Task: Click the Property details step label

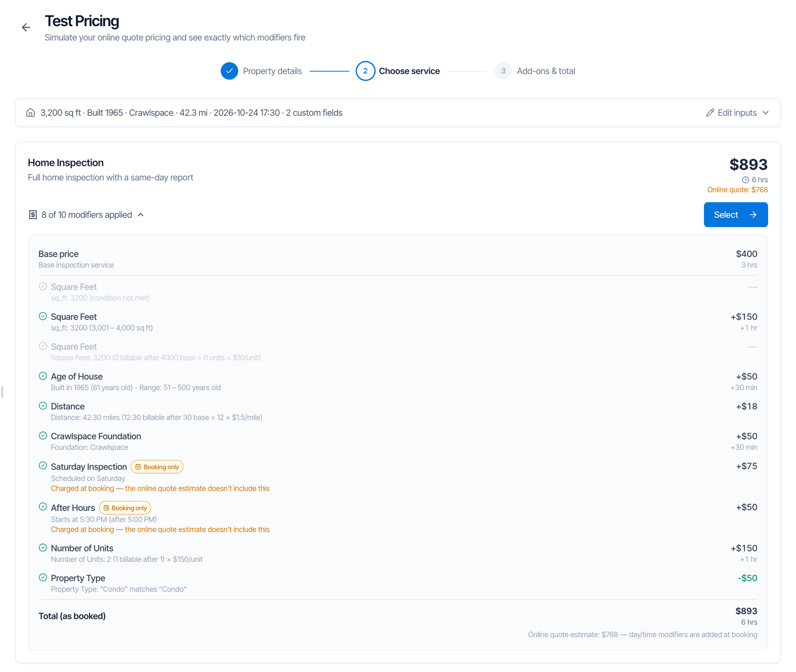Action: pyautogui.click(x=272, y=71)
